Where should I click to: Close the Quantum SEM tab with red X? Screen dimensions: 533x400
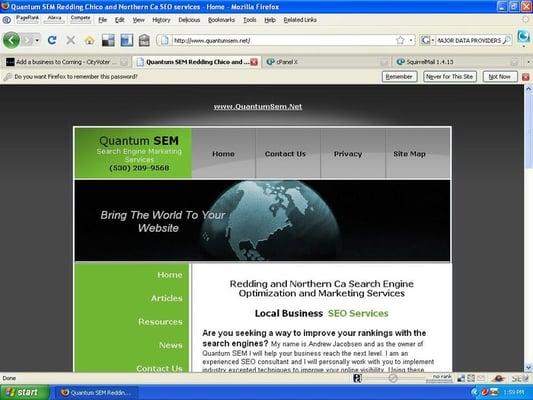point(254,62)
